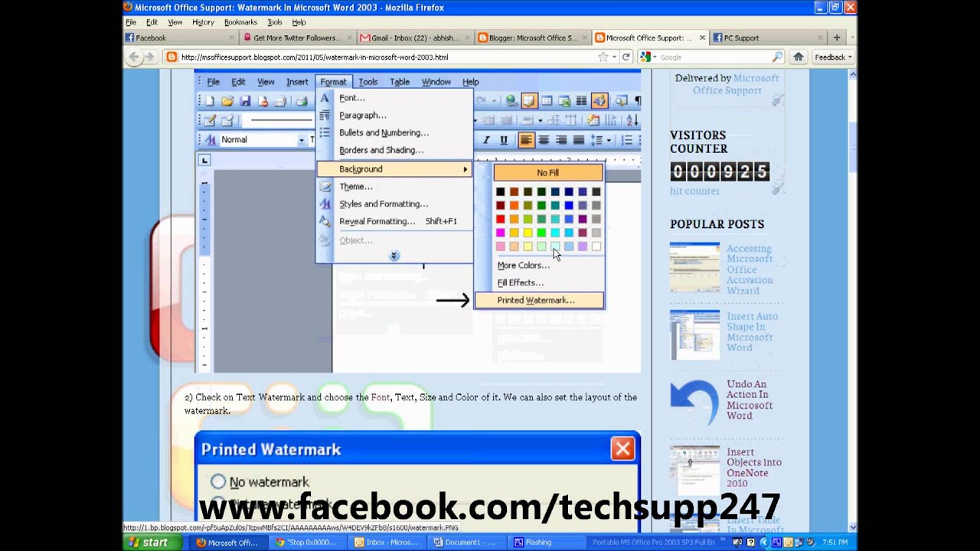This screenshot has height=551, width=980.
Task: Open Firefox's Tools menu
Action: click(275, 22)
